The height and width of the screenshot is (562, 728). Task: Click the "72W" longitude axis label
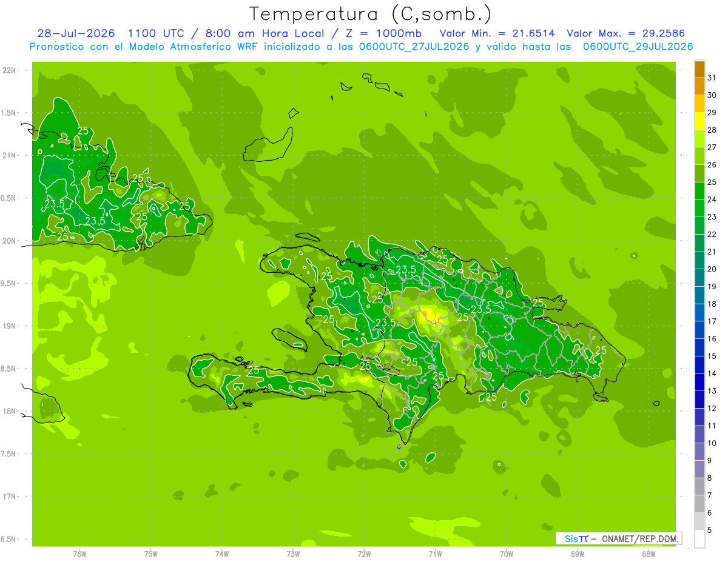click(x=364, y=554)
